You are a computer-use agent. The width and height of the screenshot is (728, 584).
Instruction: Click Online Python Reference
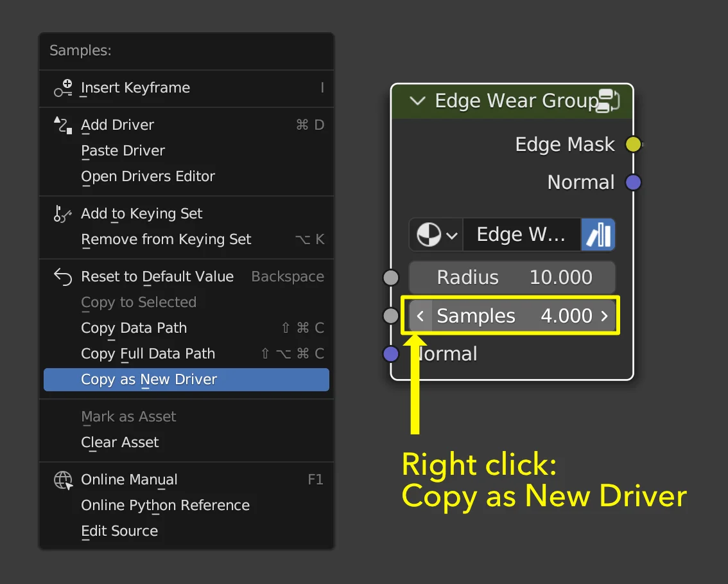coord(165,506)
